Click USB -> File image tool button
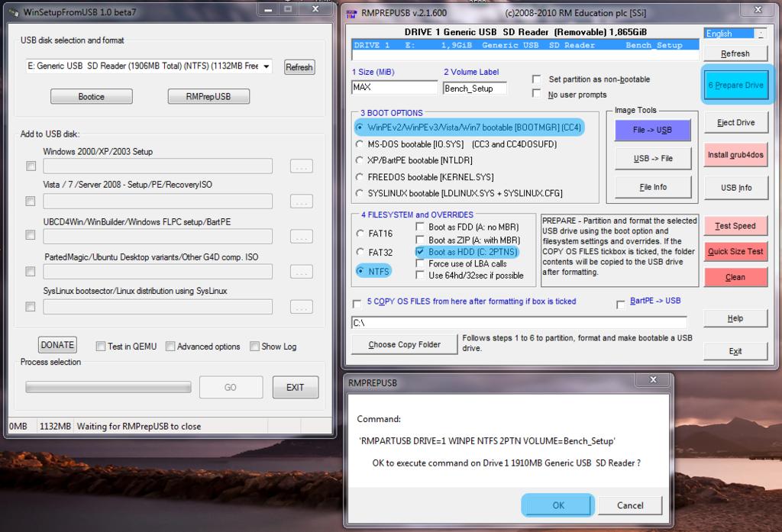Screen dimensions: 782x532 653,159
